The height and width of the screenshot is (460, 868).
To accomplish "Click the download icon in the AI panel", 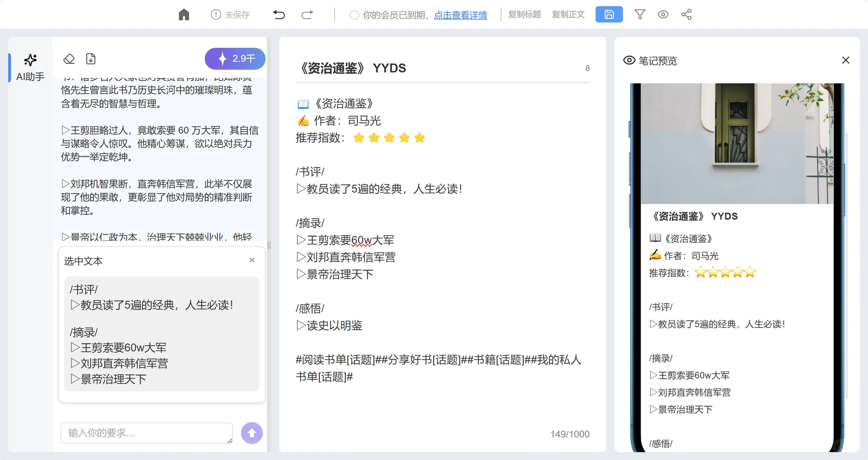I will [x=90, y=59].
